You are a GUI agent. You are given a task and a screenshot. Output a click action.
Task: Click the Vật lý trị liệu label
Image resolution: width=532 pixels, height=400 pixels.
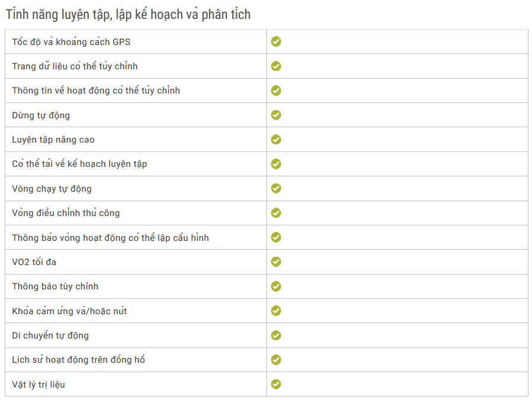[38, 385]
